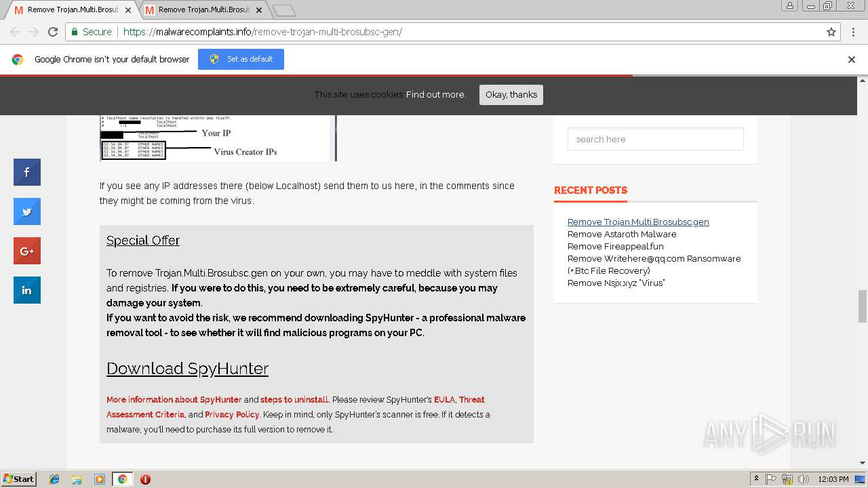Click the hosts file IP screenshot image

(218, 138)
